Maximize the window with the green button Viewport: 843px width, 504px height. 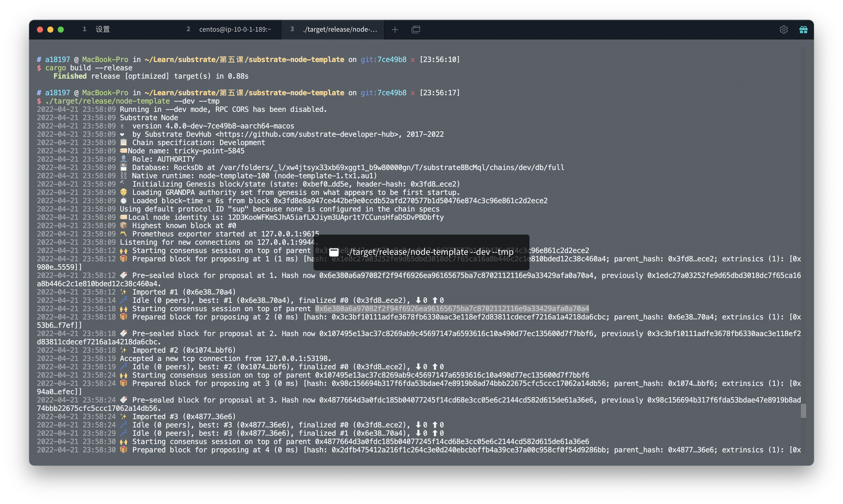[61, 30]
